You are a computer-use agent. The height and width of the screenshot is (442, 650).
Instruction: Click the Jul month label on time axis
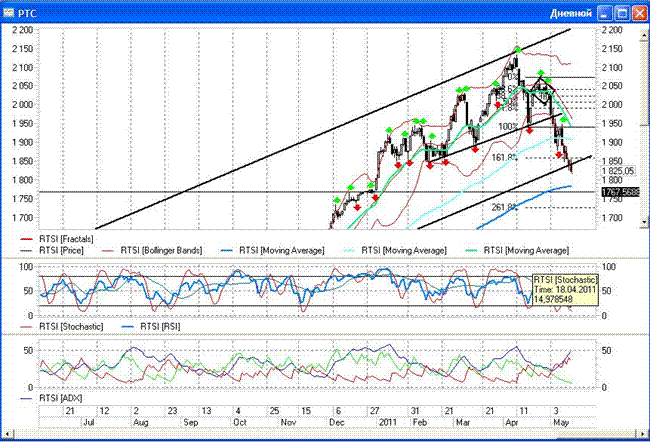89,422
